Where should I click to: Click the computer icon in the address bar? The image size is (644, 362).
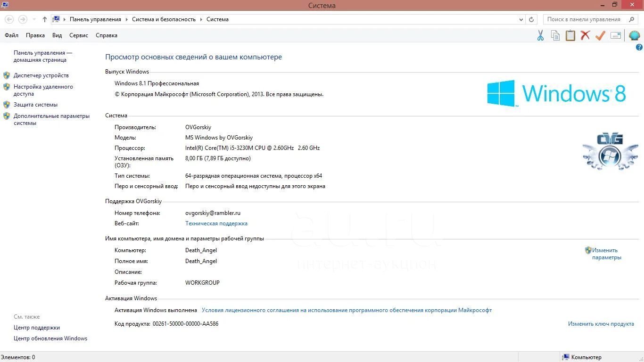click(56, 19)
